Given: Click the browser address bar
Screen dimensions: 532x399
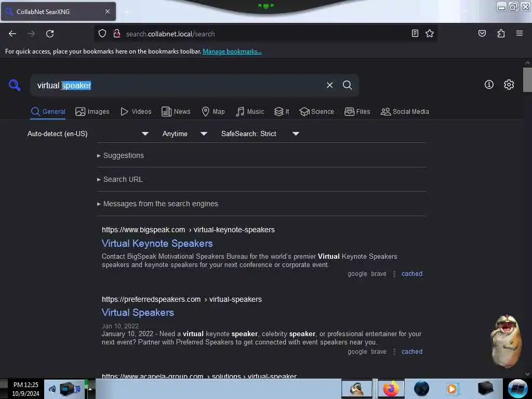Looking at the screenshot, I should pos(264,34).
